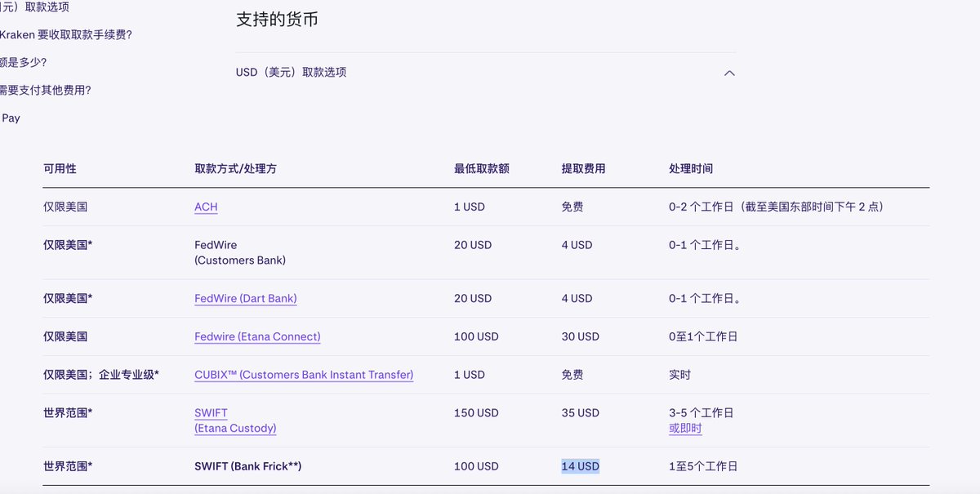Open sidebar link 需要支付其他费用?
Image resolution: width=980 pixels, height=494 pixels.
click(46, 90)
